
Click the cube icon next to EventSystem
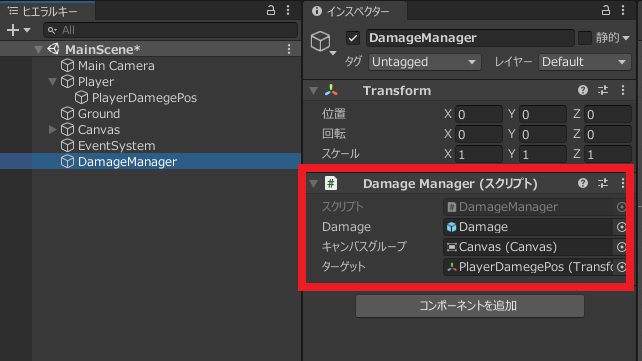[x=67, y=146]
